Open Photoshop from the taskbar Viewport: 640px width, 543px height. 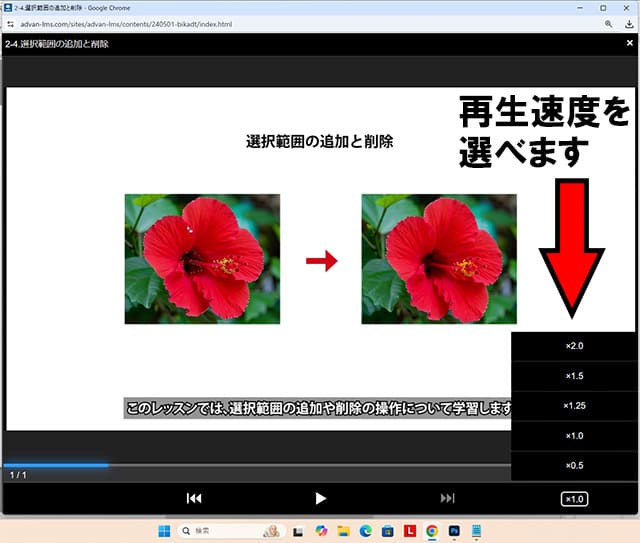point(454,531)
